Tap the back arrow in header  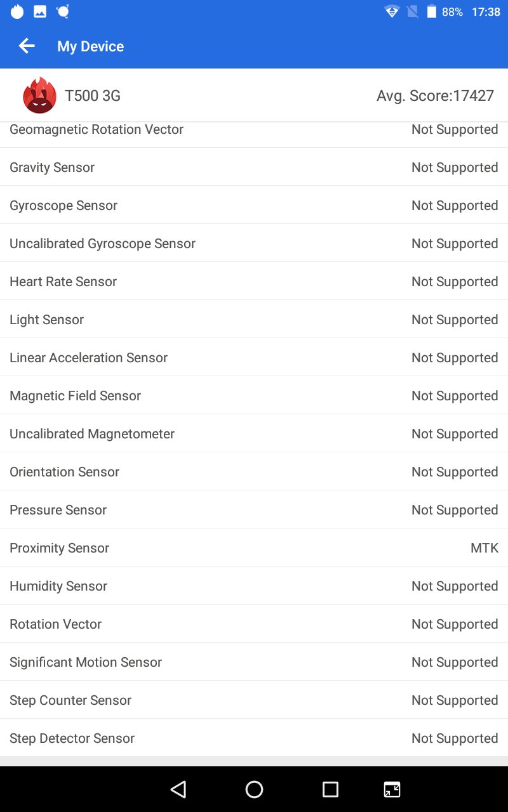pyautogui.click(x=26, y=46)
